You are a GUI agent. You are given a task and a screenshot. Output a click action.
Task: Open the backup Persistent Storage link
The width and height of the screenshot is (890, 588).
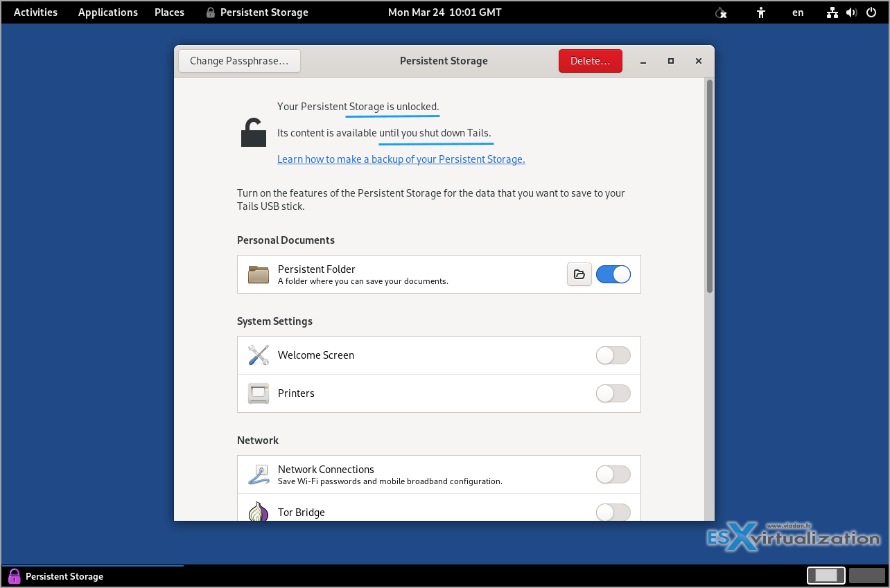(x=401, y=159)
